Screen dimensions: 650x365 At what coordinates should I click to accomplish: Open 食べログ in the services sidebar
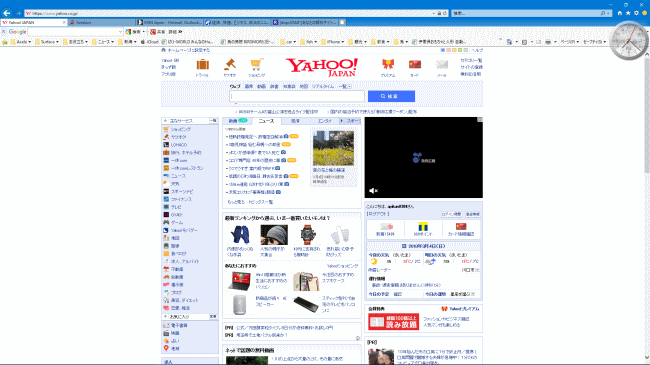178,253
